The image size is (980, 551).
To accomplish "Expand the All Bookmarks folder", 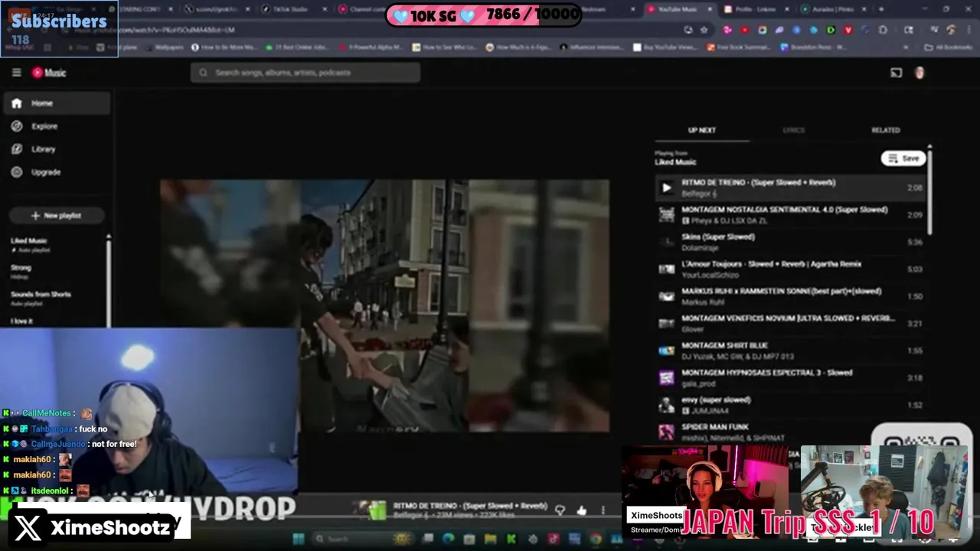I will pyautogui.click(x=949, y=47).
